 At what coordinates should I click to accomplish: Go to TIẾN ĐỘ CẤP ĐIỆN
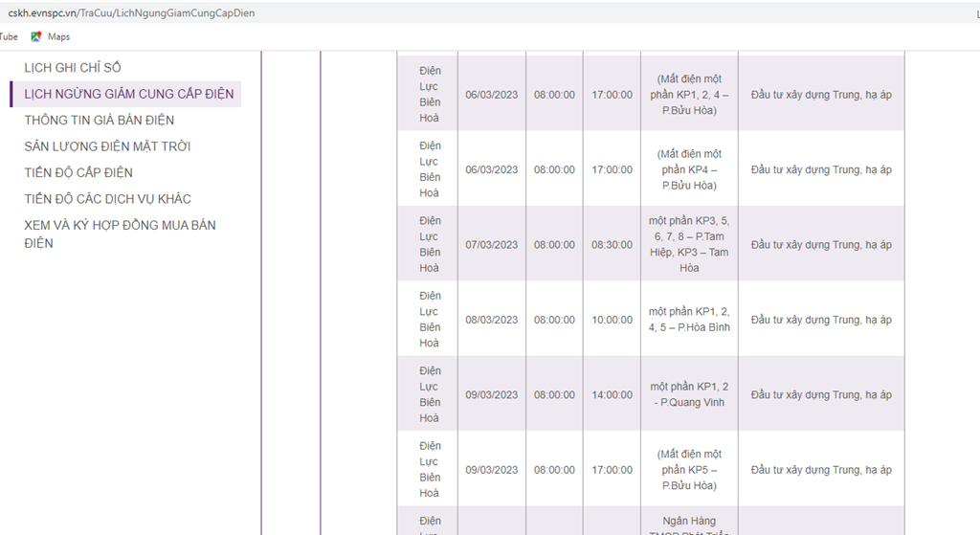[78, 172]
